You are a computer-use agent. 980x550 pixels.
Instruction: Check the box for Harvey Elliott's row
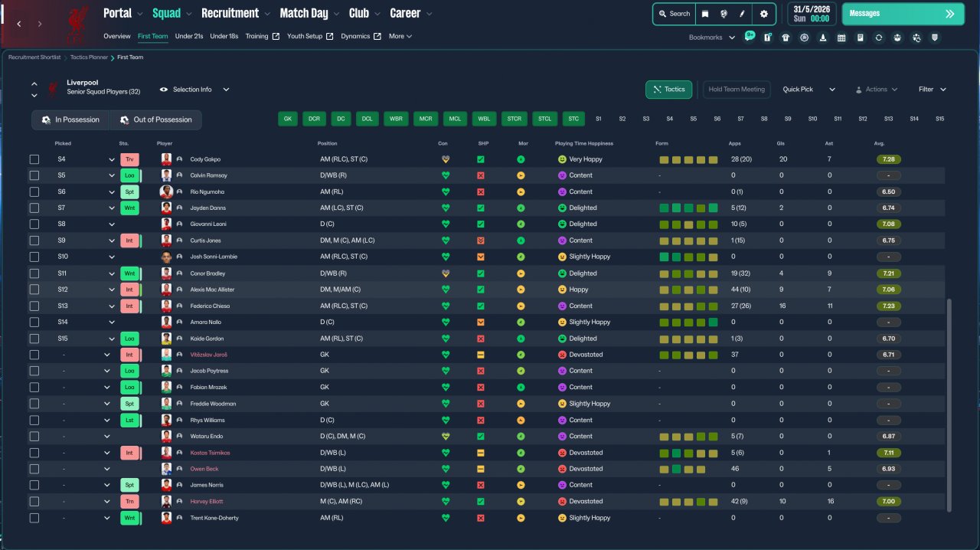34,502
